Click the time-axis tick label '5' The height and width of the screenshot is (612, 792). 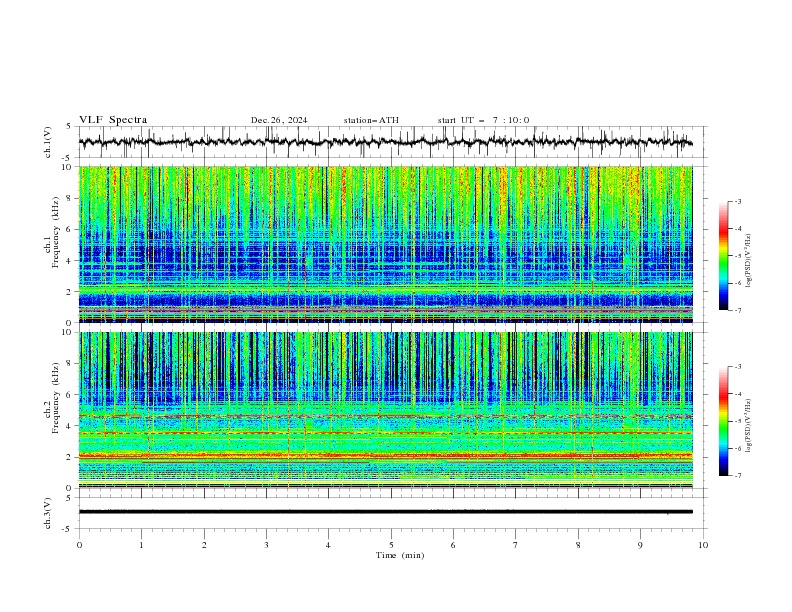(x=391, y=545)
